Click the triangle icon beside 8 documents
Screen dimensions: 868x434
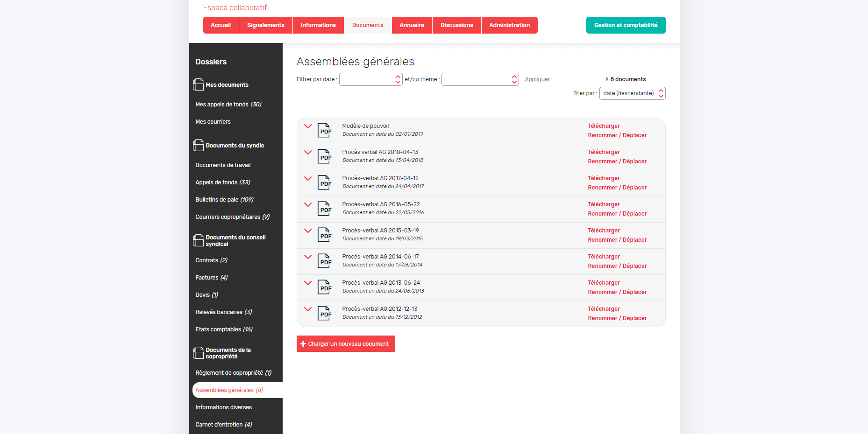(x=607, y=79)
